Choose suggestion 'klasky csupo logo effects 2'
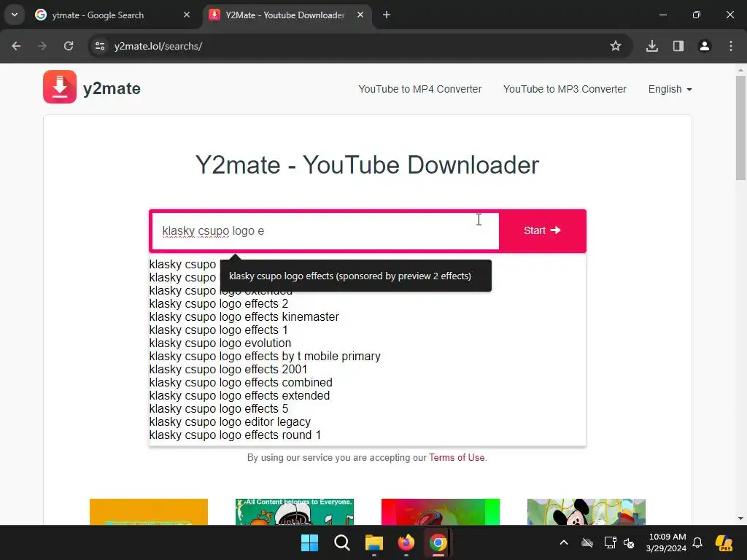The image size is (747, 560). [x=219, y=304]
